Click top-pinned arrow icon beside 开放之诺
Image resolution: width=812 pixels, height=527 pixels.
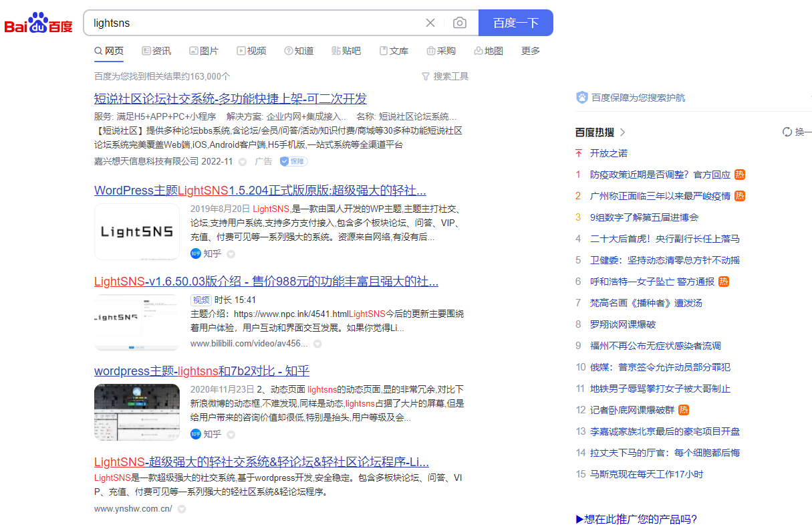coord(579,153)
